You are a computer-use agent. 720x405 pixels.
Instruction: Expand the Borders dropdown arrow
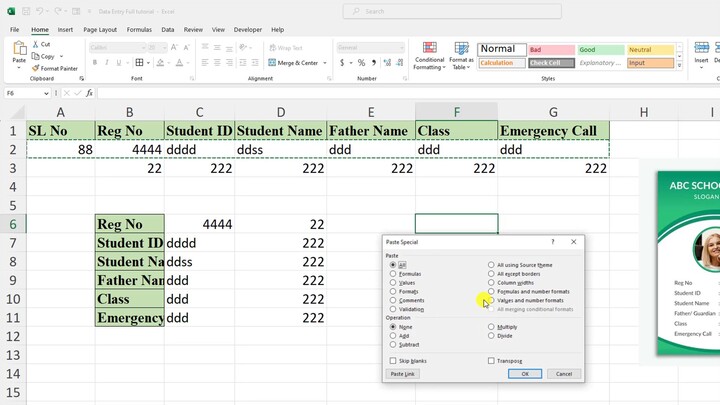pyautogui.click(x=148, y=63)
